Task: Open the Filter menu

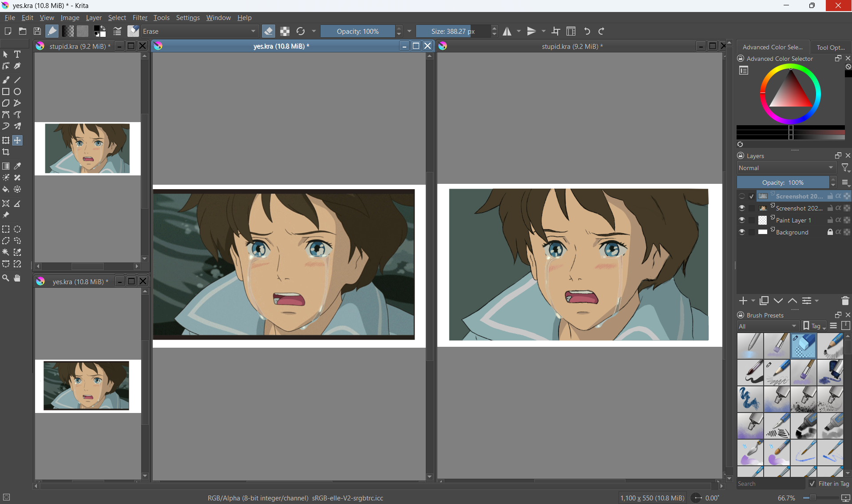Action: 139,18
